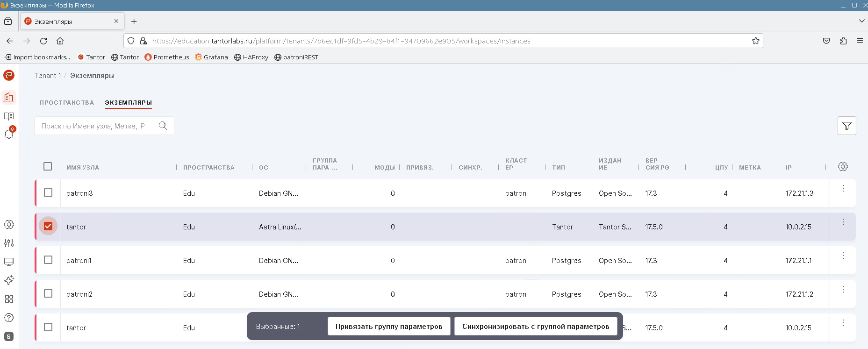Check the patroni3 row checkbox

pyautogui.click(x=48, y=192)
